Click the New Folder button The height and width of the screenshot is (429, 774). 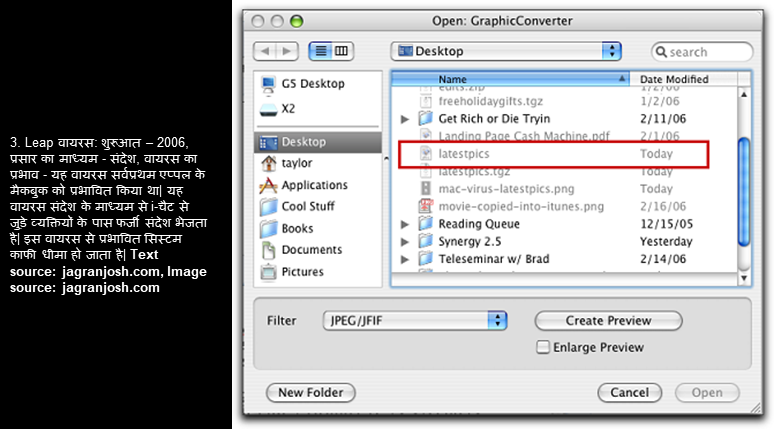[310, 392]
